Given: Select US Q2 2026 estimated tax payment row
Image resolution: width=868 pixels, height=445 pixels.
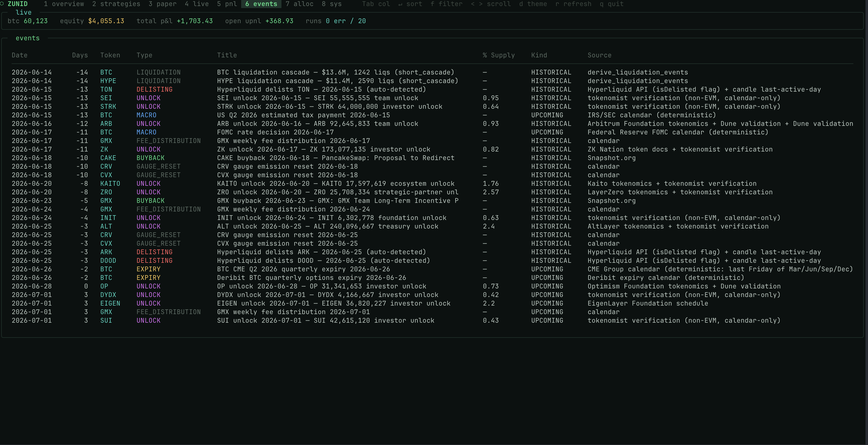Looking at the screenshot, I should pyautogui.click(x=433, y=115).
